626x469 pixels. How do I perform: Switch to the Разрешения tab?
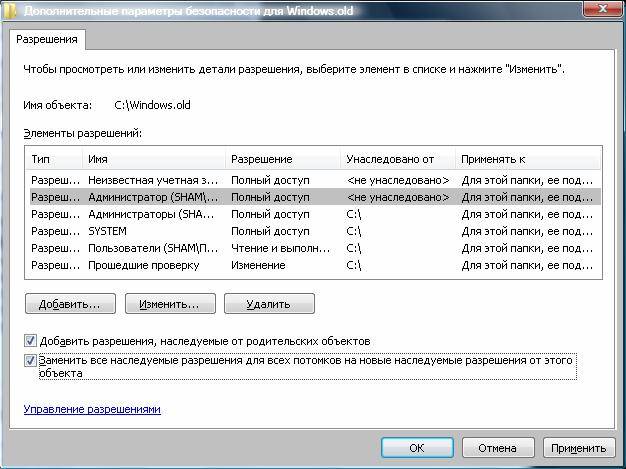click(48, 40)
